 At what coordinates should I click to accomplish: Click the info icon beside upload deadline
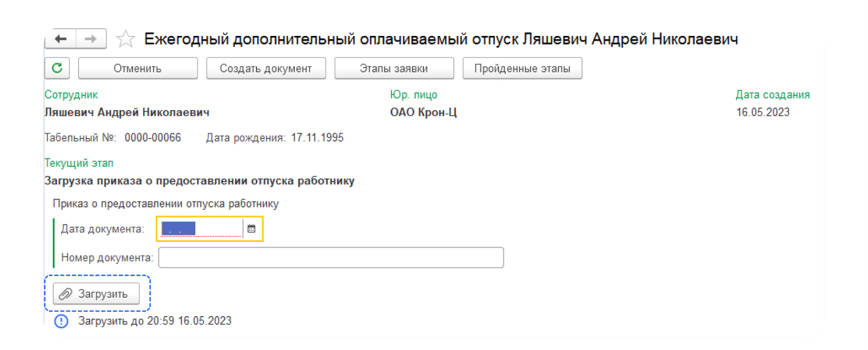pyautogui.click(x=61, y=321)
